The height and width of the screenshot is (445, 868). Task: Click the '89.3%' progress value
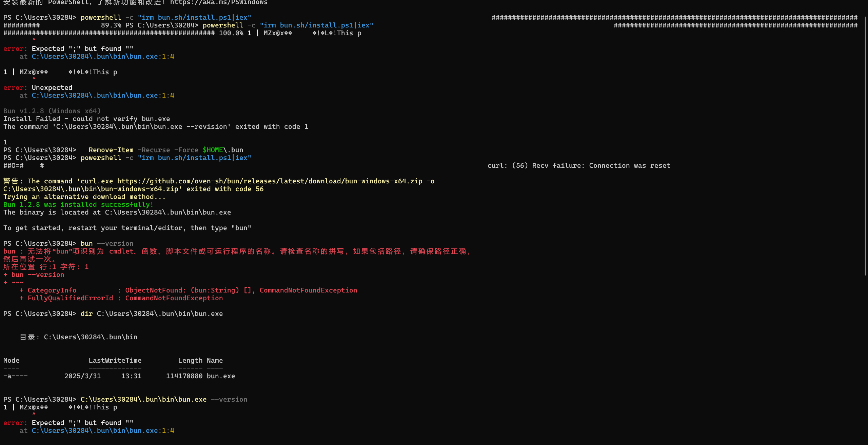[111, 25]
